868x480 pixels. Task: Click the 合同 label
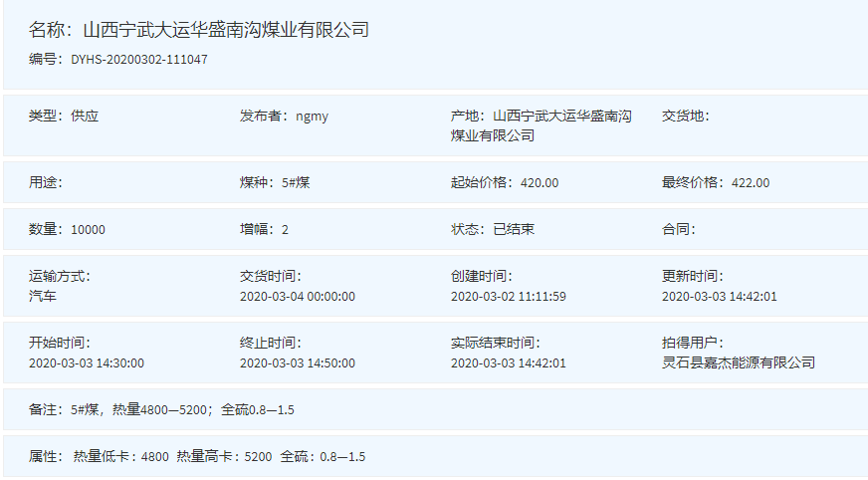click(679, 229)
